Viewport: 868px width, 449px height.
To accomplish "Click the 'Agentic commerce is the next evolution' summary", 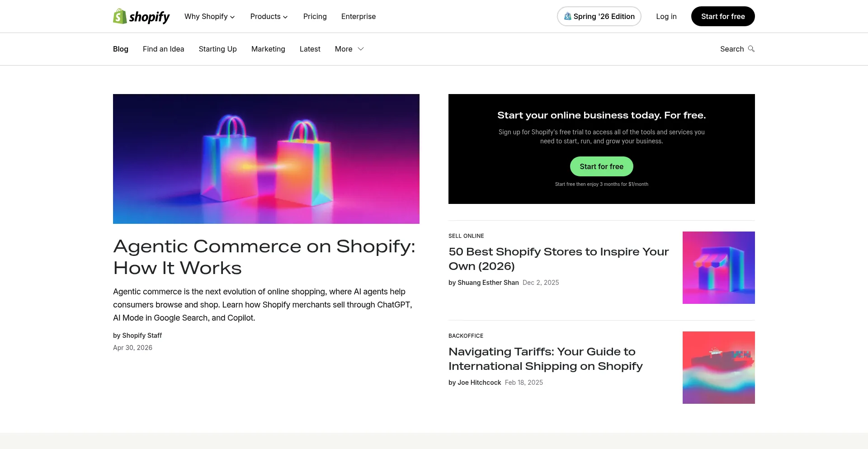I will (263, 305).
